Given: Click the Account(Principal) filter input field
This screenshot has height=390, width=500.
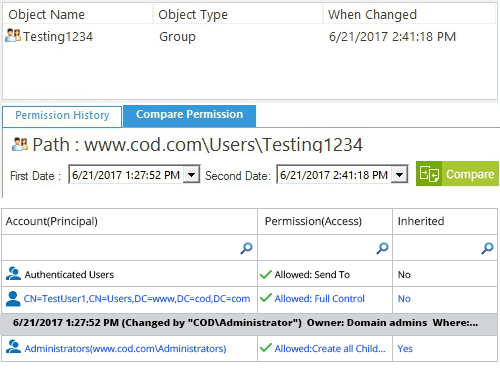Looking at the screenshot, I should click(x=129, y=248).
